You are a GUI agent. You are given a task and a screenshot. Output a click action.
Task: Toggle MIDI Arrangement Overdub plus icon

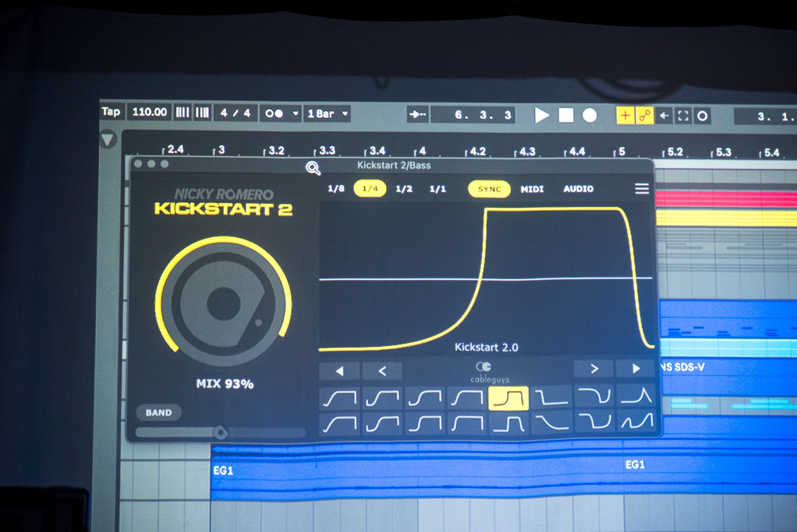tap(625, 116)
